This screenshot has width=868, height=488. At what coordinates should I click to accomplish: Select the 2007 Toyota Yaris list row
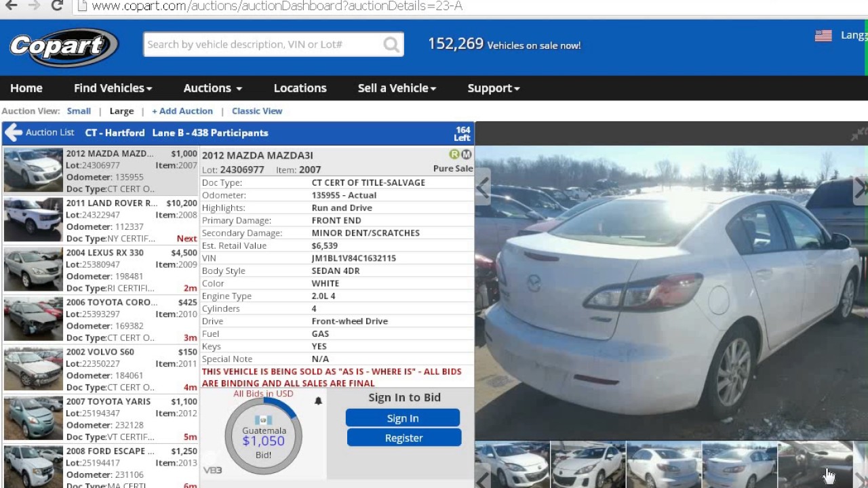pyautogui.click(x=101, y=418)
